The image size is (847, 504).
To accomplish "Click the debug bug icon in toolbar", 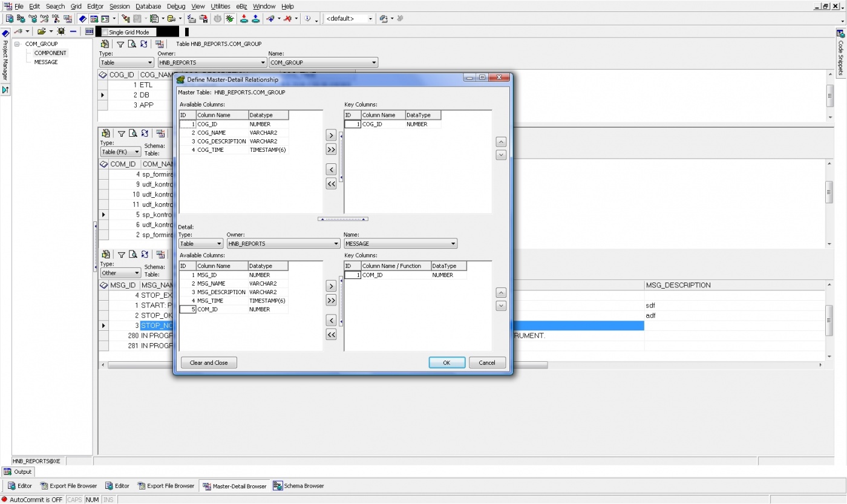I will [230, 19].
